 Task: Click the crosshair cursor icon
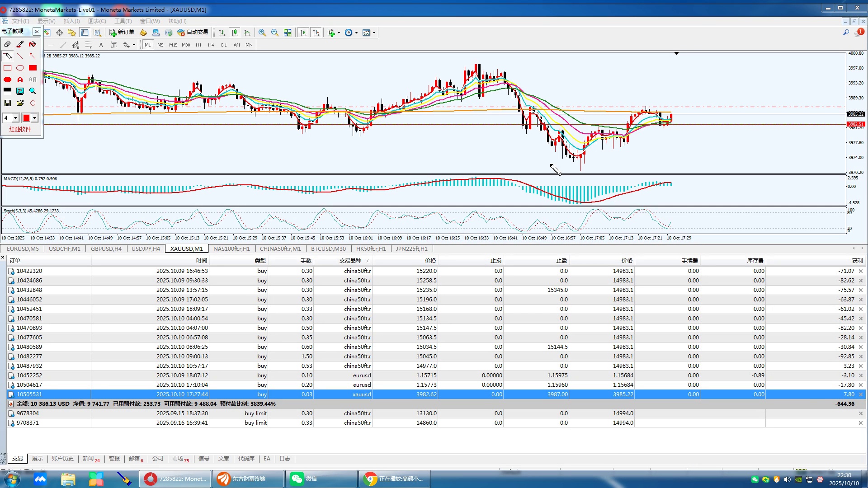[x=59, y=33]
